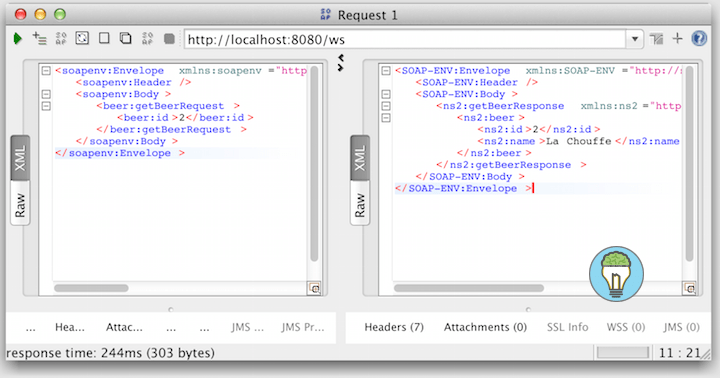This screenshot has width=720, height=378.
Task: Open the endpoint dropdown arrow
Action: click(x=635, y=39)
